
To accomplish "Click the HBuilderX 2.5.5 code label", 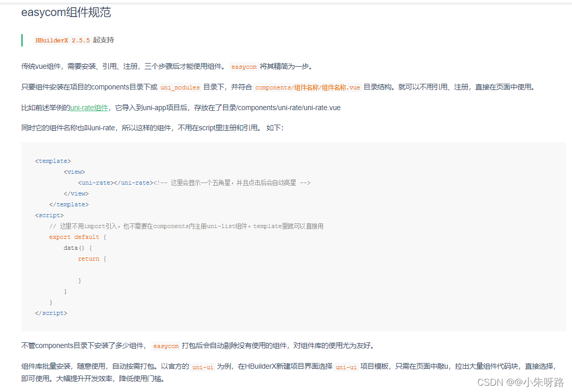I will tap(63, 40).
